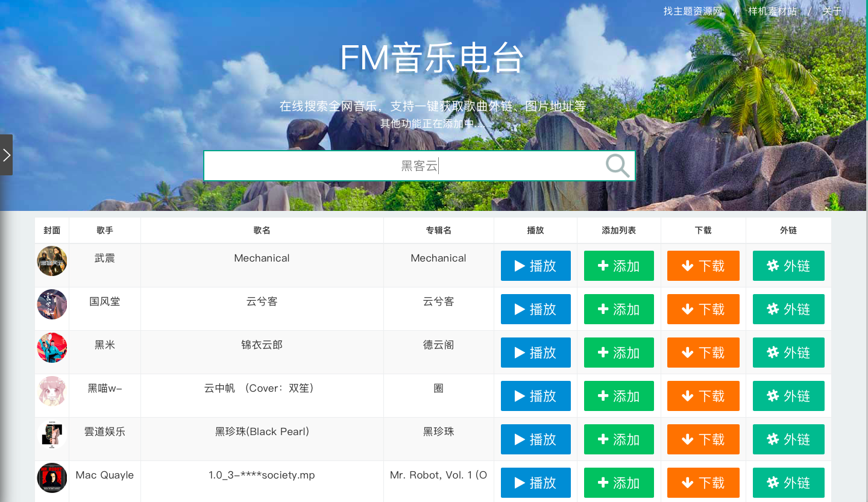868x502 pixels.
Task: Click 黑喵w- pink anime cover thumbnail
Action: (52, 391)
